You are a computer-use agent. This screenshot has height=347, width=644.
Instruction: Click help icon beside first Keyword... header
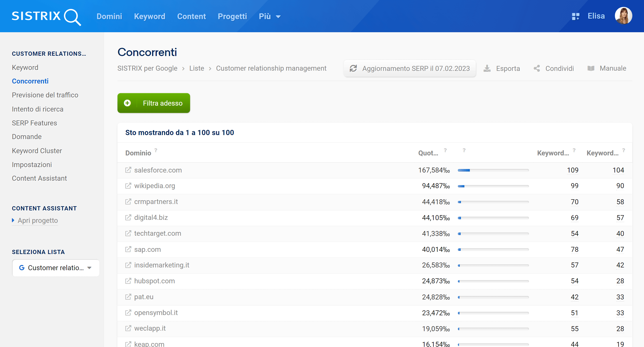(x=574, y=150)
